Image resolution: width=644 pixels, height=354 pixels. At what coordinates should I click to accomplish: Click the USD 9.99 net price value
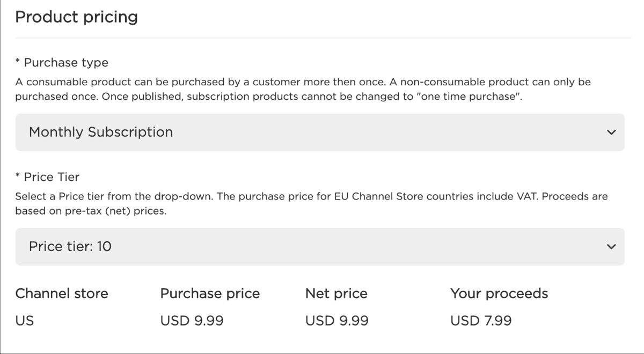pyautogui.click(x=336, y=320)
